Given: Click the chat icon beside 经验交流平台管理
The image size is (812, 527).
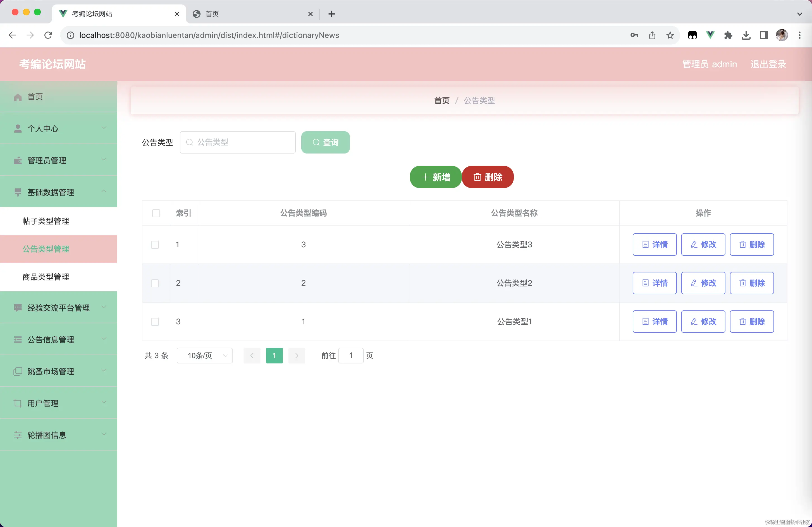Looking at the screenshot, I should click(x=17, y=307).
